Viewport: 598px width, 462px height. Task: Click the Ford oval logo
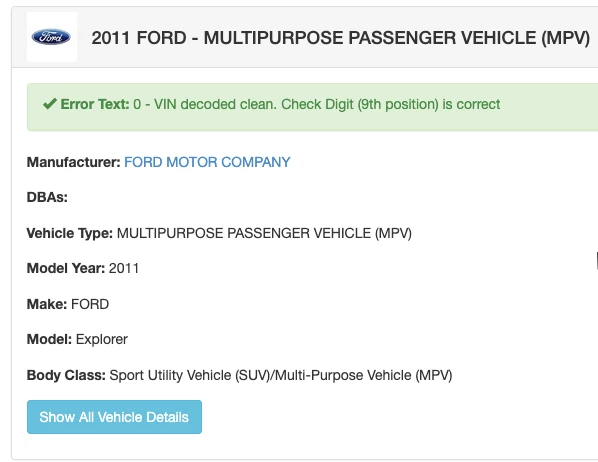point(51,37)
